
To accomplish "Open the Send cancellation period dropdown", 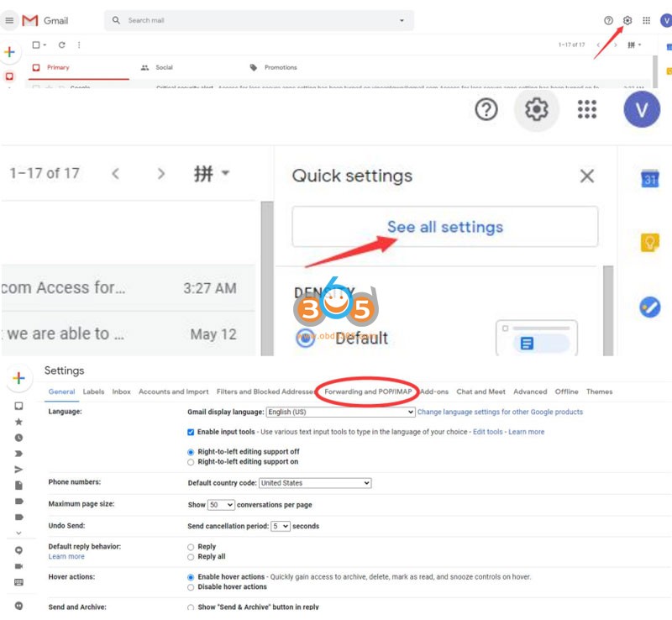I will pyautogui.click(x=281, y=526).
